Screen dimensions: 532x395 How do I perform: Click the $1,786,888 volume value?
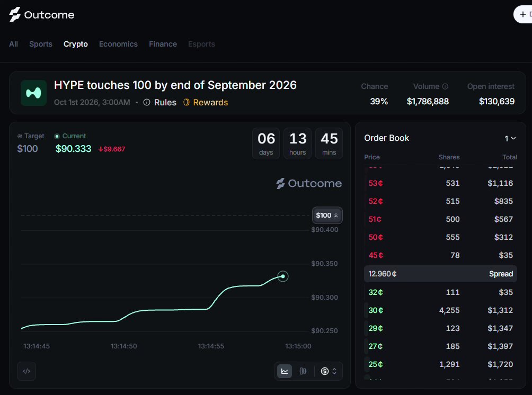click(x=428, y=101)
